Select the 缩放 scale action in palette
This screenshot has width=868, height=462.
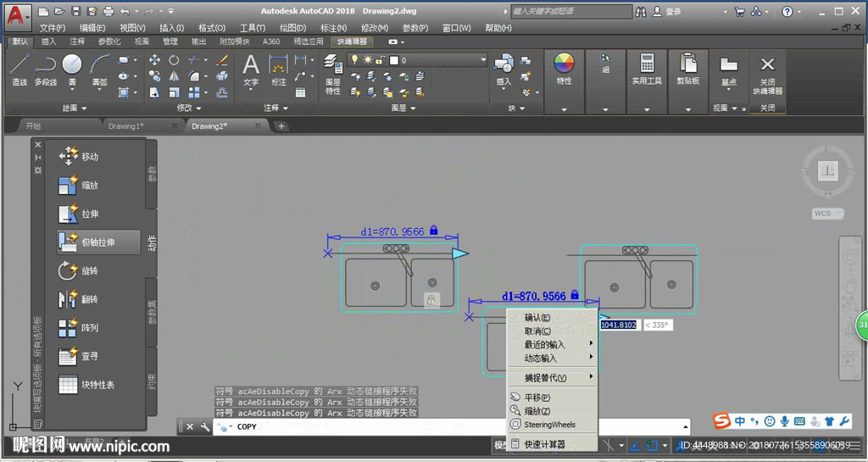(79, 186)
